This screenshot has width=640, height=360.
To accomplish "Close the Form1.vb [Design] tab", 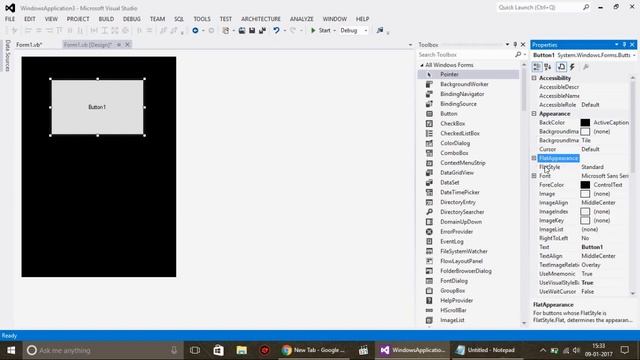I will 127,44.
